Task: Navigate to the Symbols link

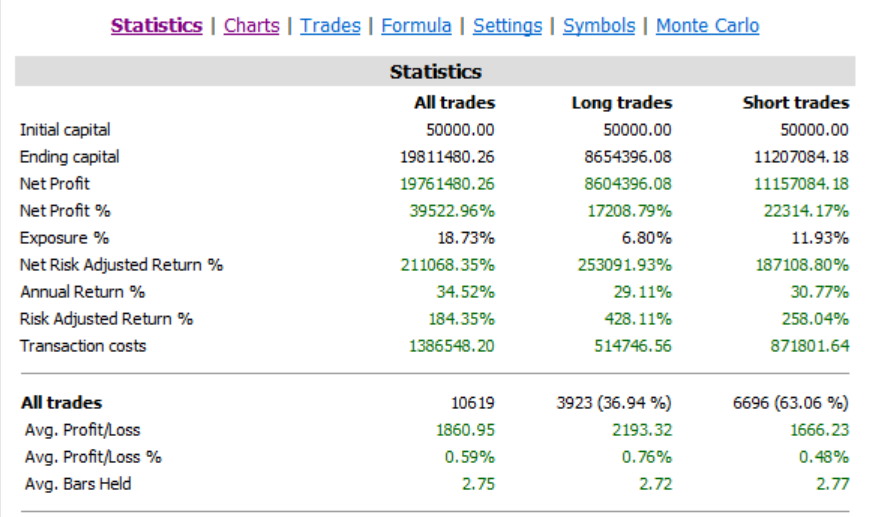Action: [x=599, y=26]
